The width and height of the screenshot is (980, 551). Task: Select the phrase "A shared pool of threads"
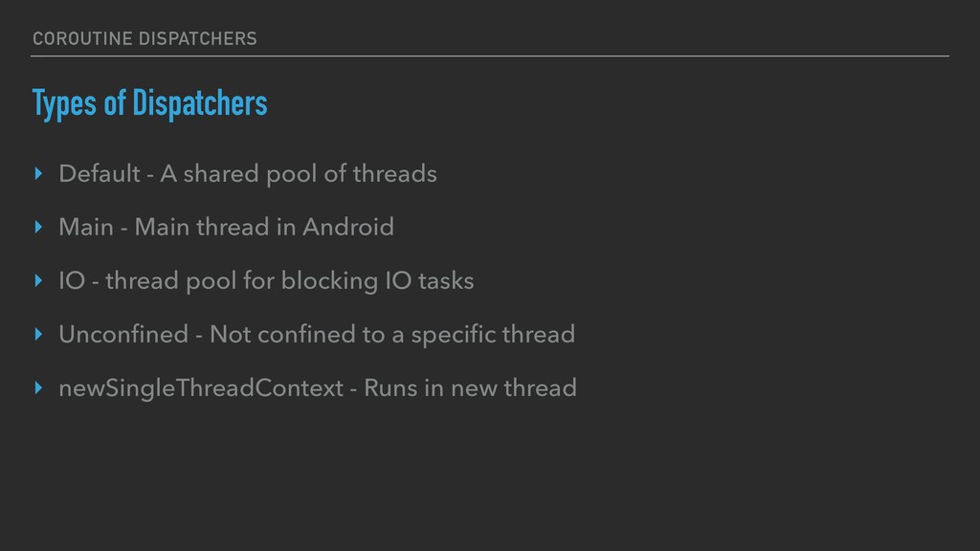coord(299,174)
